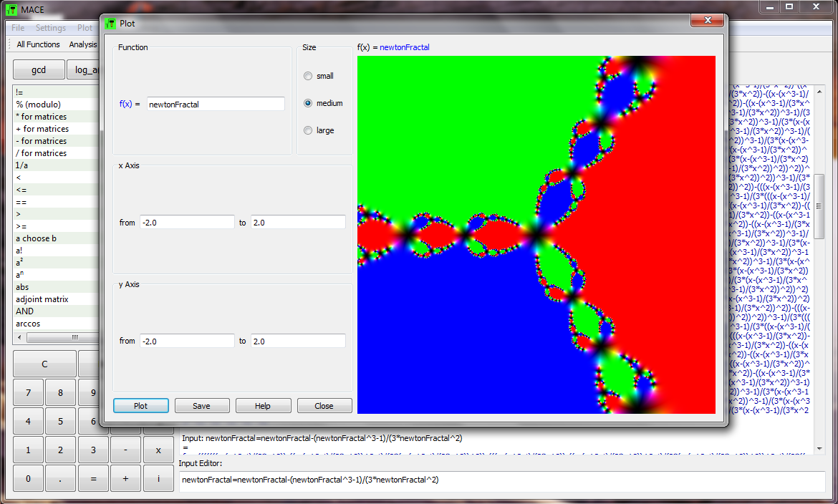The image size is (838, 504).
Task: Click the 8 keypad button
Action: 60,393
